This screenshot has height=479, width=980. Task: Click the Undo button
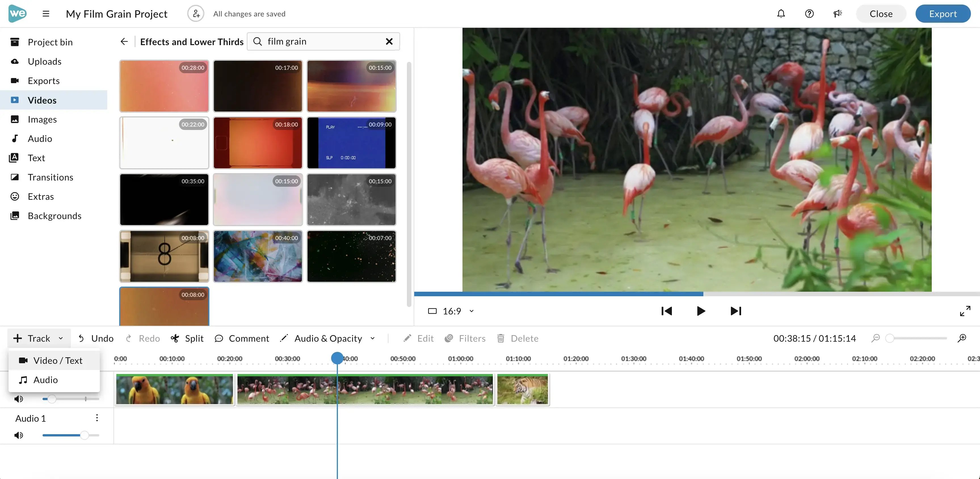click(x=96, y=338)
